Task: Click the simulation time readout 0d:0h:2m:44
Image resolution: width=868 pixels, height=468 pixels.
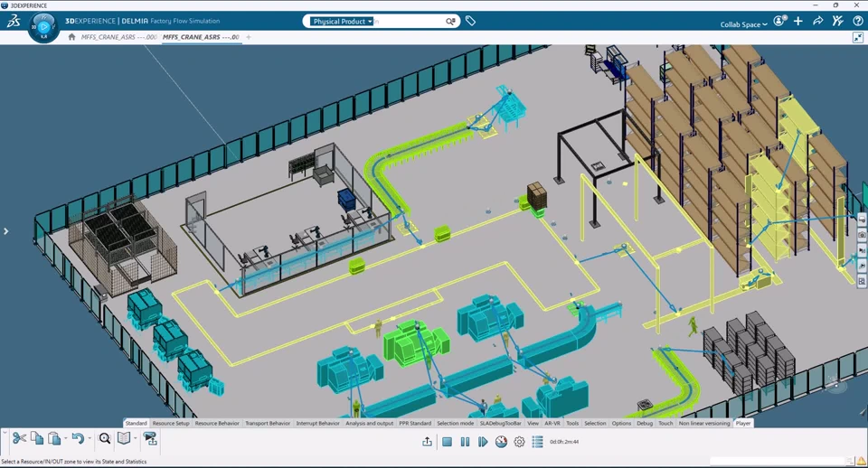Action: (564, 442)
